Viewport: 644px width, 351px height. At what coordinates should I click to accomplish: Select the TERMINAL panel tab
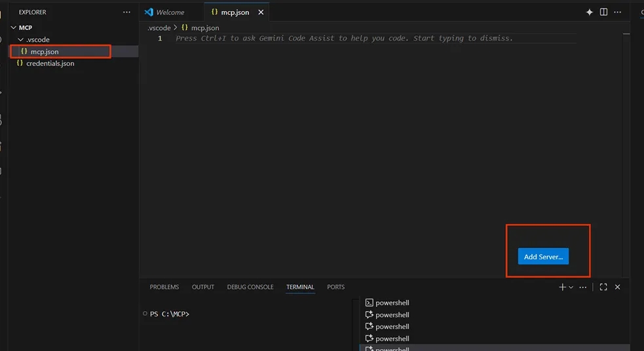[300, 287]
